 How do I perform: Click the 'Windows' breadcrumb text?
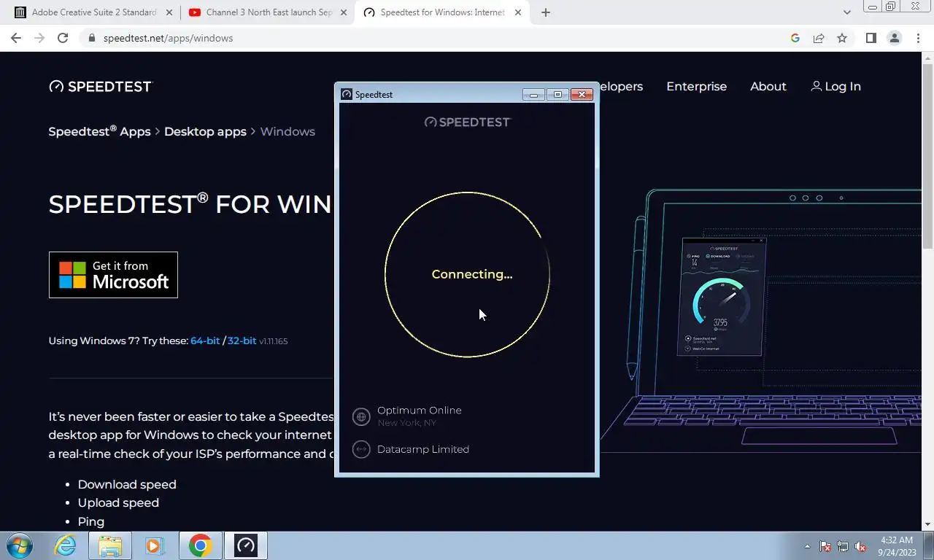coord(287,131)
